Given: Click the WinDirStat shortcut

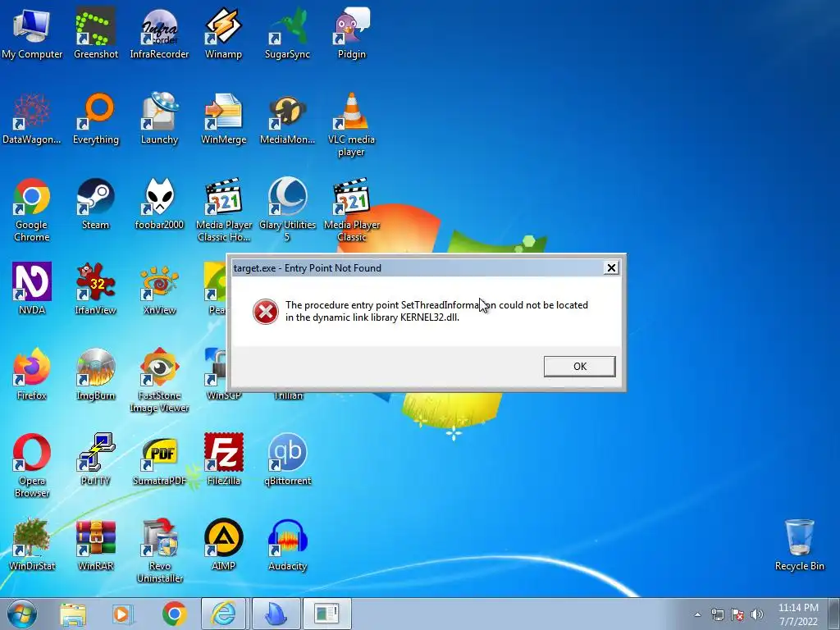Looking at the screenshot, I should click(x=32, y=545).
